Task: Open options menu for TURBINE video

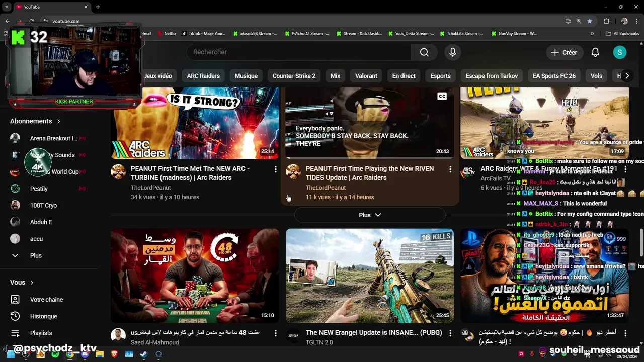Action: [x=275, y=169]
